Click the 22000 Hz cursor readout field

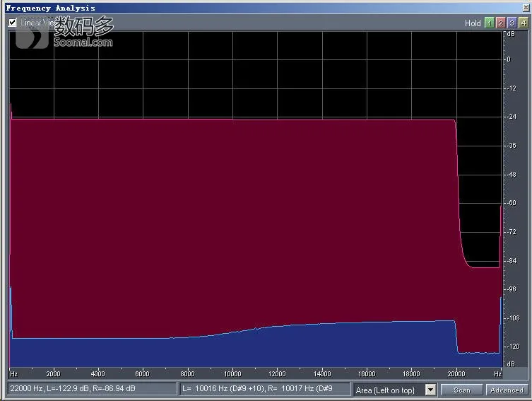93,389
